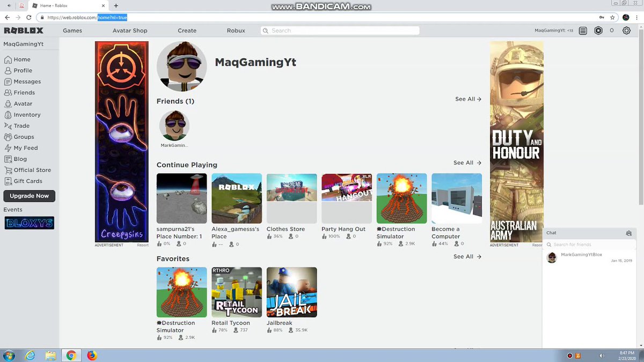
Task: Open the BLOXYS event banner
Action: coord(30,223)
